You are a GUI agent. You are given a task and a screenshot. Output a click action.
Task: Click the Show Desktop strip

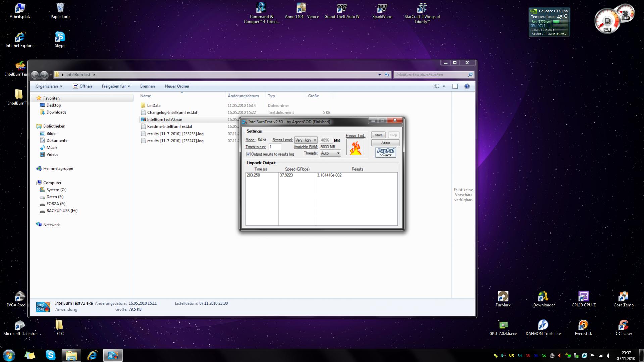click(x=641, y=355)
